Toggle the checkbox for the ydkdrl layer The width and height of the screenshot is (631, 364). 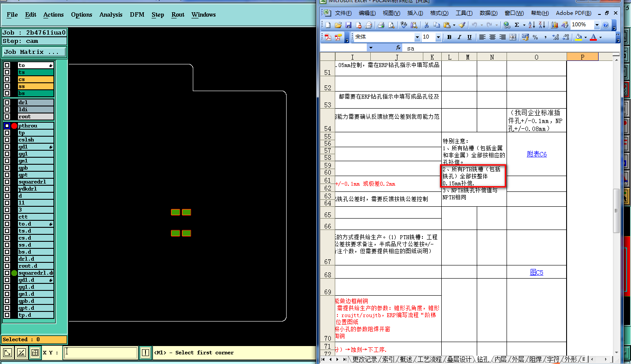pos(7,189)
